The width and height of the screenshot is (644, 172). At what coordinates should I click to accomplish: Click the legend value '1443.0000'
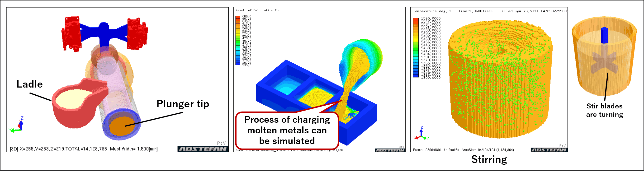coord(431,45)
